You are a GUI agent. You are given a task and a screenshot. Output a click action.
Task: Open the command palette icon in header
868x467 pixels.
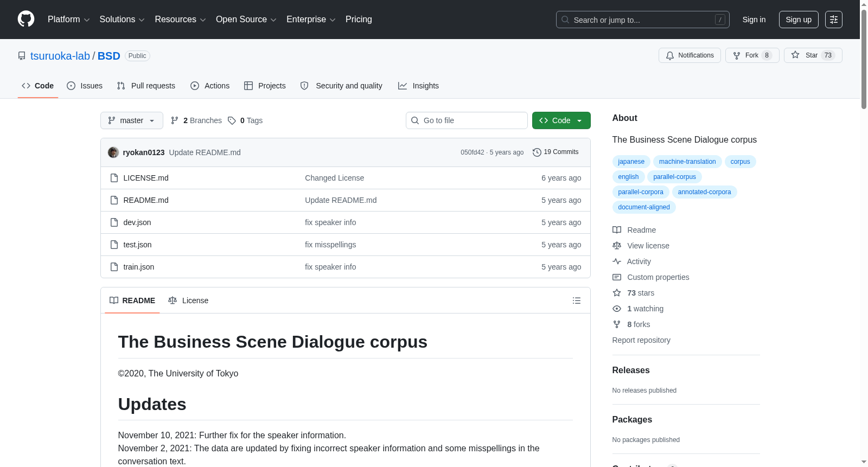coord(834,20)
